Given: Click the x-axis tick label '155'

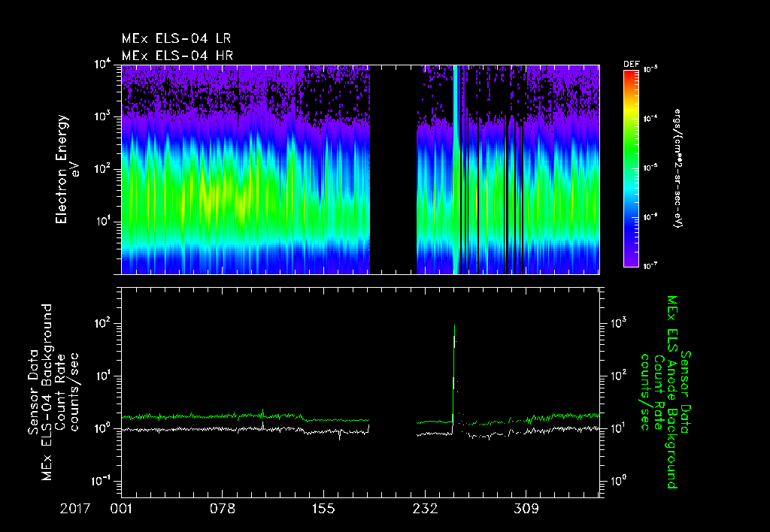Looking at the screenshot, I should coord(323,509).
